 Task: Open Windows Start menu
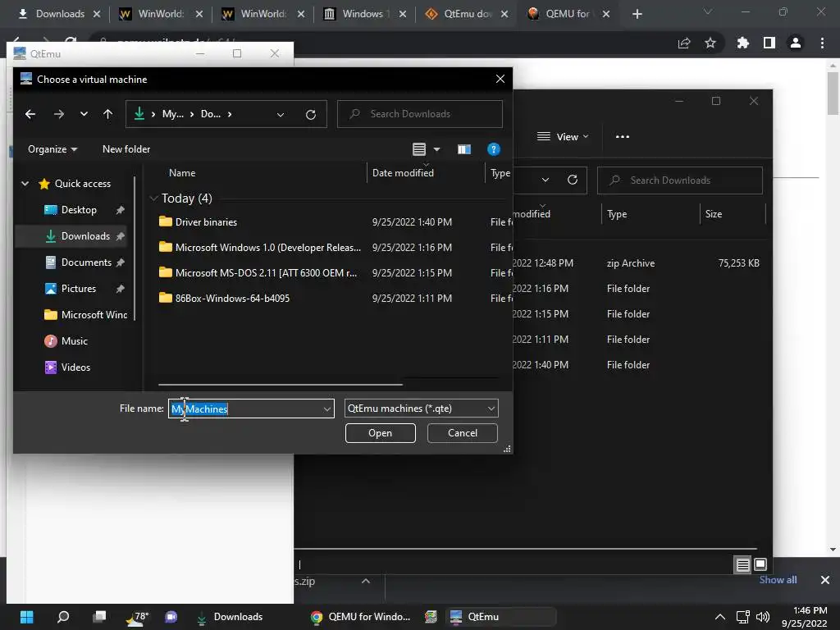[27, 617]
